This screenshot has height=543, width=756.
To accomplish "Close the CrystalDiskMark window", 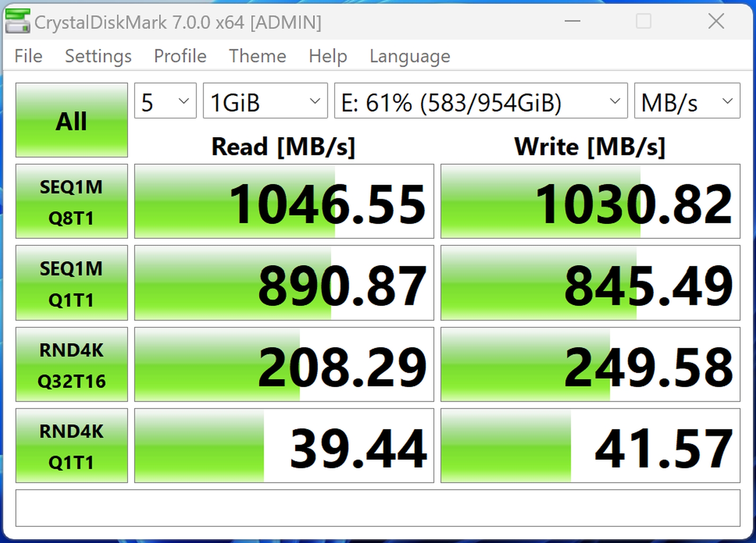I will tap(716, 21).
